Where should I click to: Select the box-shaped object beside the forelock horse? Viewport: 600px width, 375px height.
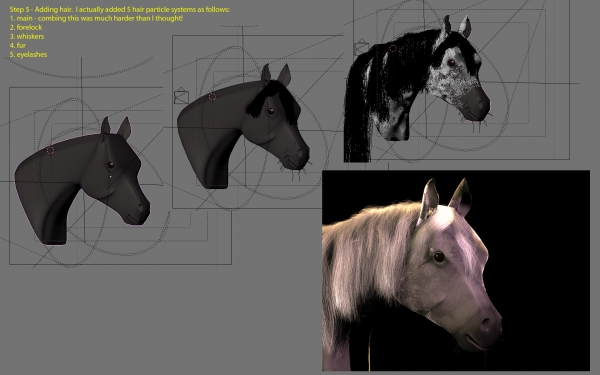(x=181, y=96)
